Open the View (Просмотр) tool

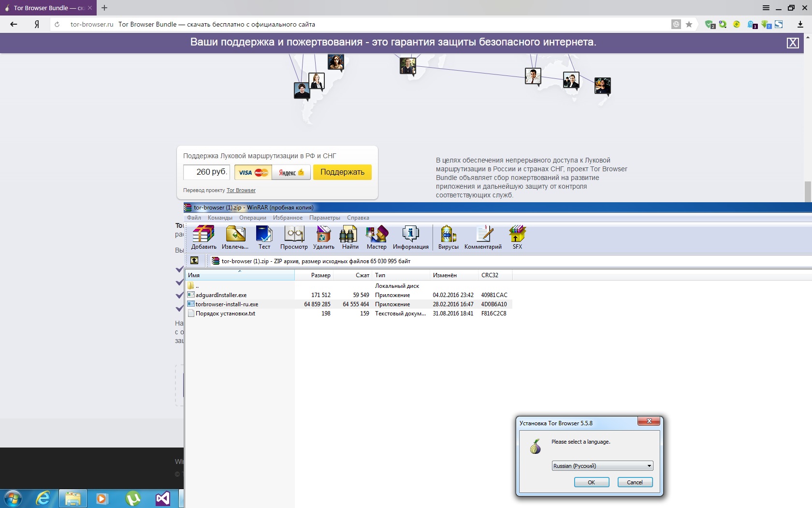(294, 237)
